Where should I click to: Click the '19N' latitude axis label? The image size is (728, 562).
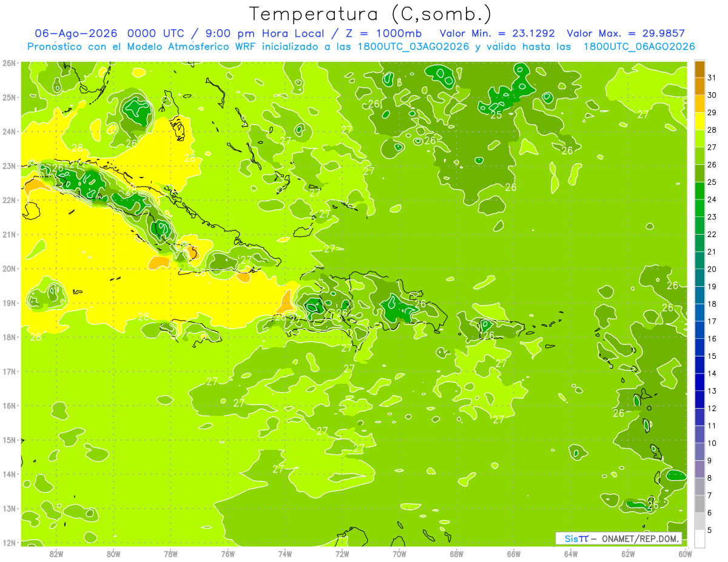pyautogui.click(x=9, y=303)
